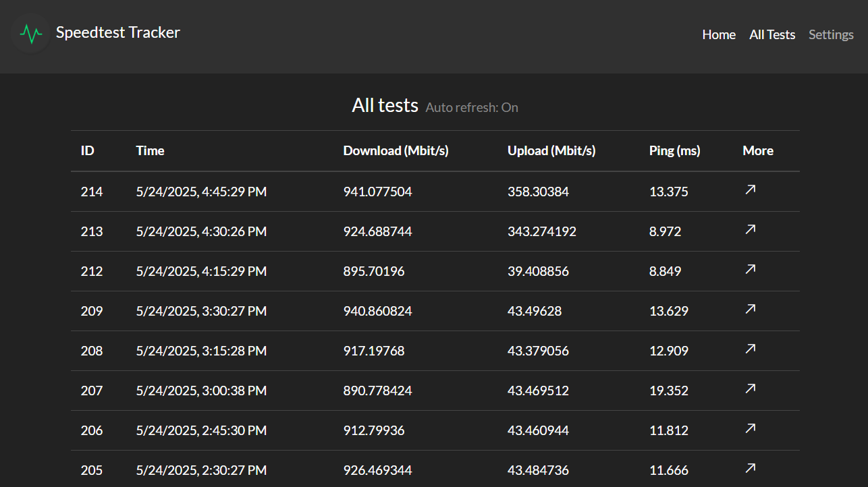Click ping value 13.629
The height and width of the screenshot is (487, 868).
(x=669, y=311)
